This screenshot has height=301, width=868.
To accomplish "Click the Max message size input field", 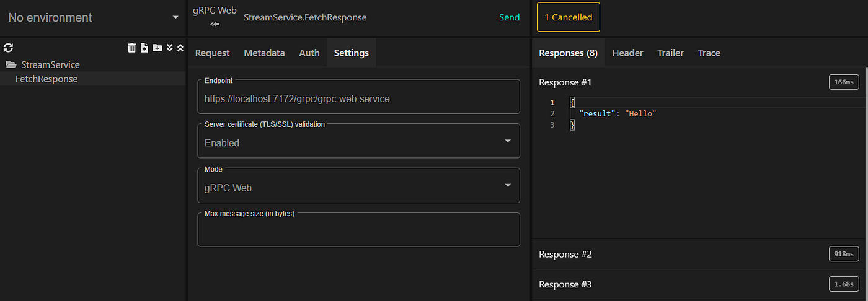I will click(358, 232).
